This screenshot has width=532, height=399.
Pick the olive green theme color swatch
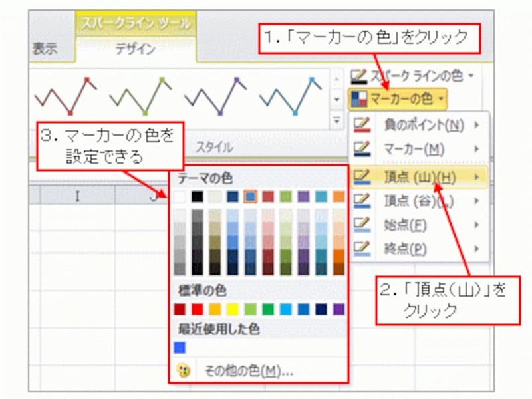click(x=286, y=197)
